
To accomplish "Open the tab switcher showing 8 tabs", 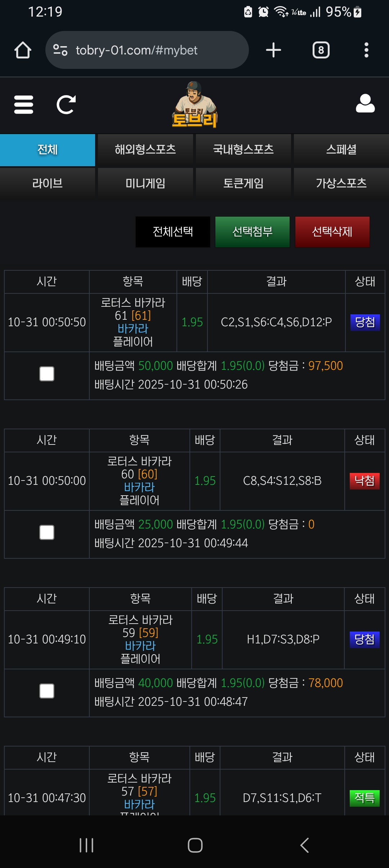I will 321,50.
